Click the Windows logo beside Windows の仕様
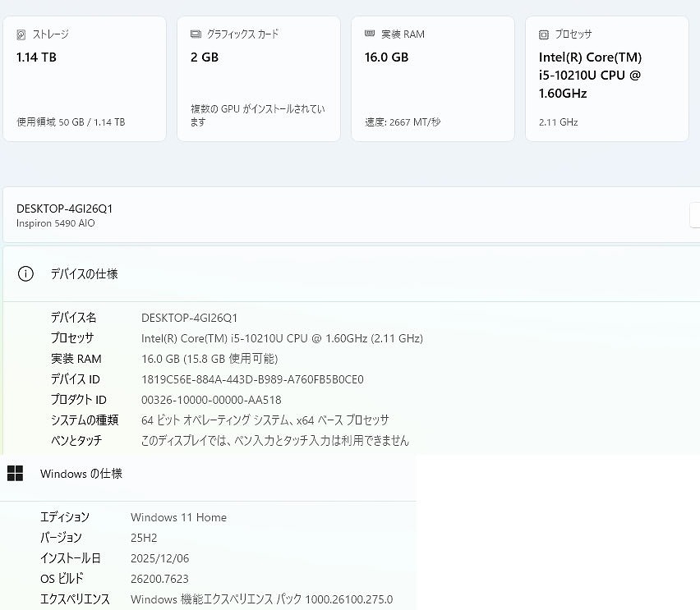The height and width of the screenshot is (610, 700). coord(15,474)
